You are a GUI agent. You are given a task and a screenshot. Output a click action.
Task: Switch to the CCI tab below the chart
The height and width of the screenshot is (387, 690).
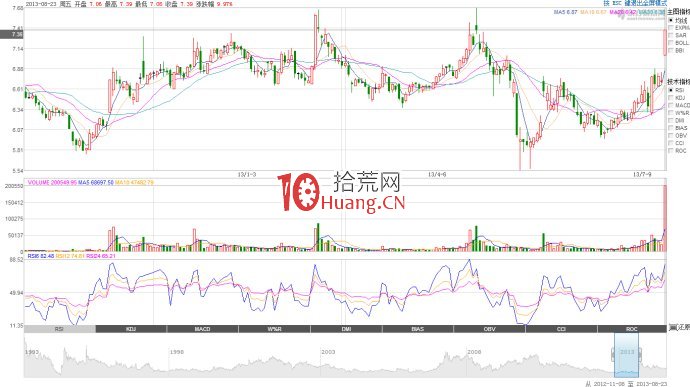[561, 329]
